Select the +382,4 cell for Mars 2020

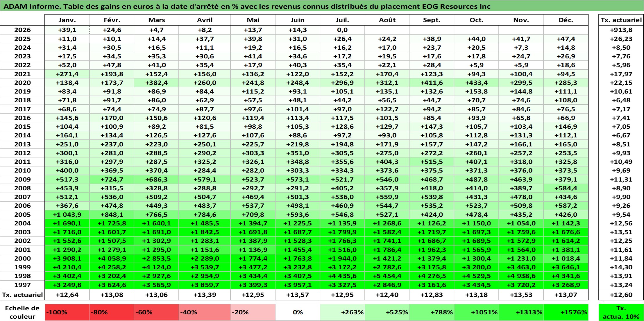pos(156,83)
